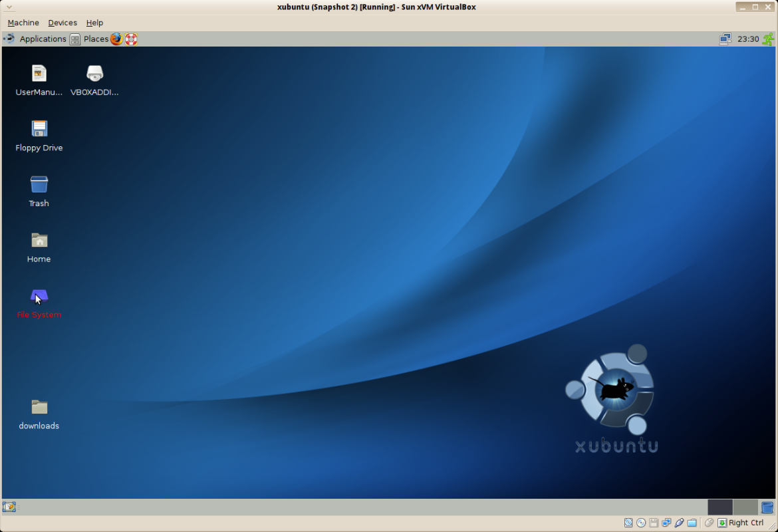Click the shared folders indicator icon
This screenshot has height=532, width=778.
[692, 523]
